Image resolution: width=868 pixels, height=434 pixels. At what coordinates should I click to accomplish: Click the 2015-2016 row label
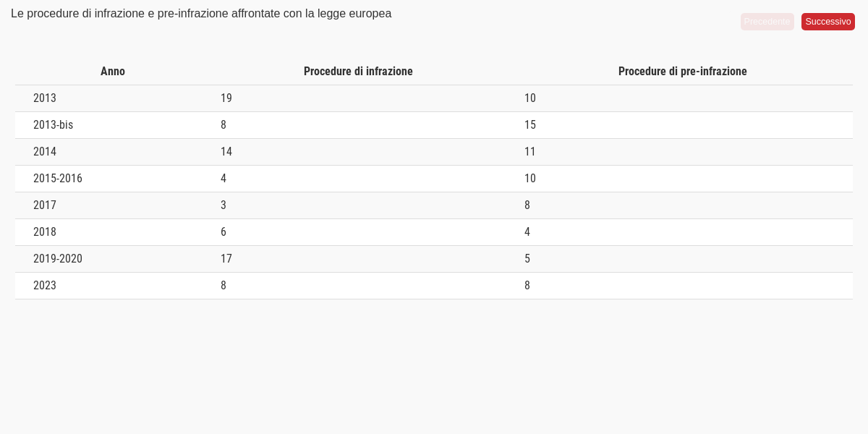58,179
